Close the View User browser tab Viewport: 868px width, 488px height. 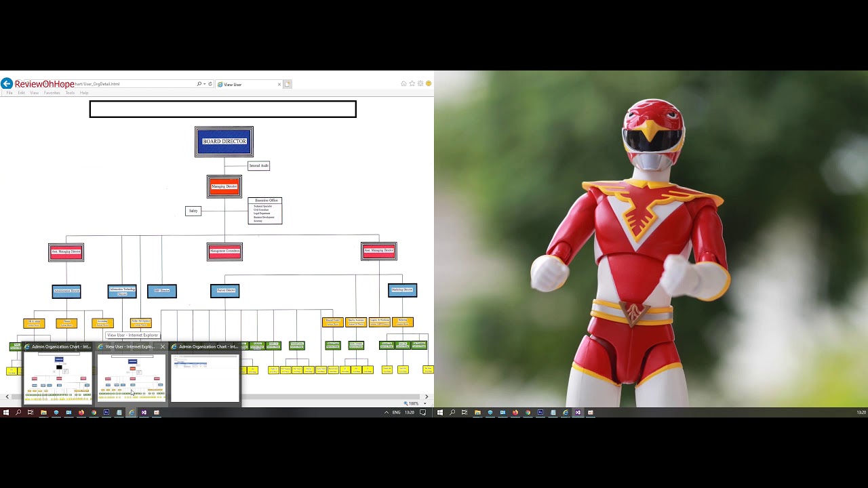click(279, 85)
